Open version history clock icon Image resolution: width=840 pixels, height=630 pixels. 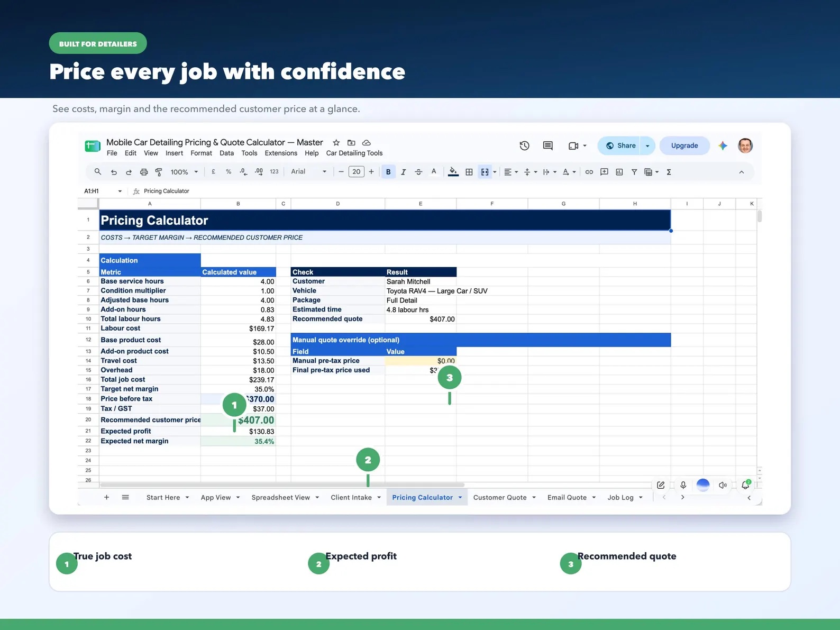tap(525, 145)
